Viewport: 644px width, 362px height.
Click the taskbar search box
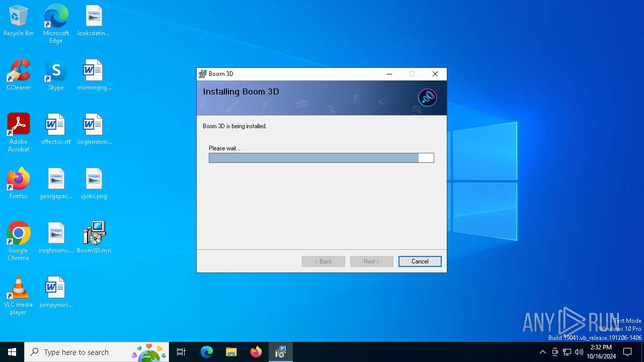97,352
